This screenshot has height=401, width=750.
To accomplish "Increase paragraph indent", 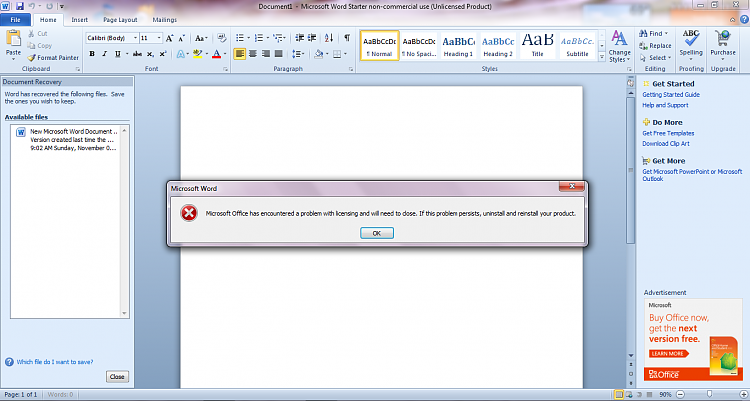I will [312, 38].
